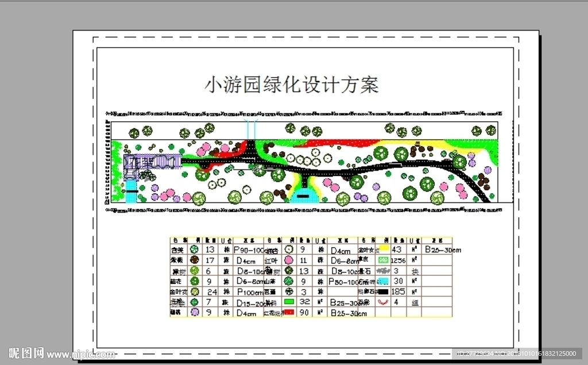Click the black swatch in the 185 row
The width and height of the screenshot is (588, 365).
(x=383, y=291)
